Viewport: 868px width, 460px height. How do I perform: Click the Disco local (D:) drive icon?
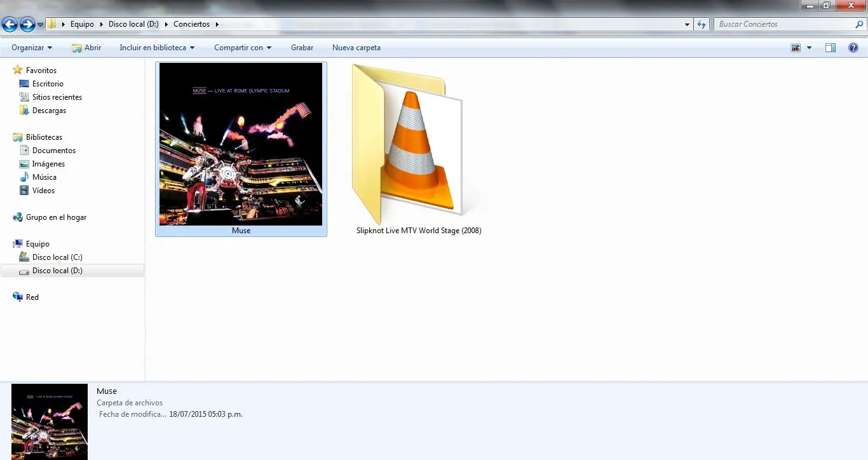point(24,271)
